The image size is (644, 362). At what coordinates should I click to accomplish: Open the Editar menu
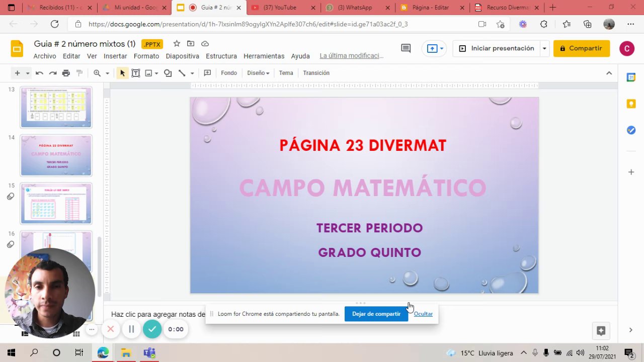(x=71, y=56)
